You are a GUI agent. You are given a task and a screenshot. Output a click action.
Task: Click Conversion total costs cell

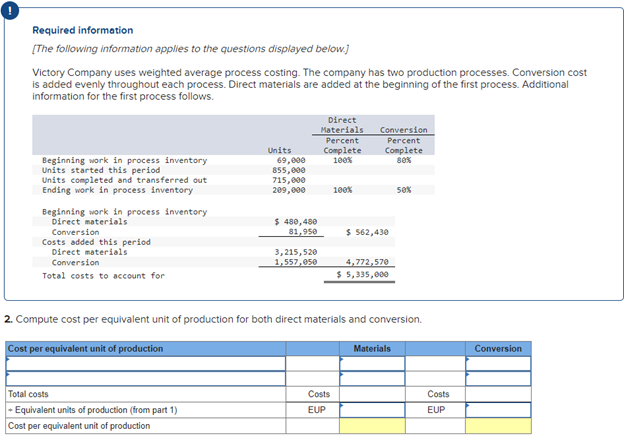pyautogui.click(x=498, y=394)
